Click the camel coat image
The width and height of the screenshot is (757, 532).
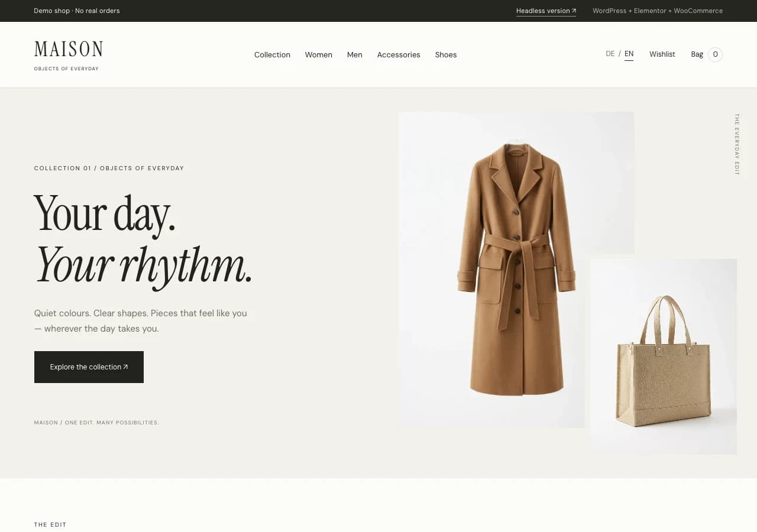click(516, 270)
